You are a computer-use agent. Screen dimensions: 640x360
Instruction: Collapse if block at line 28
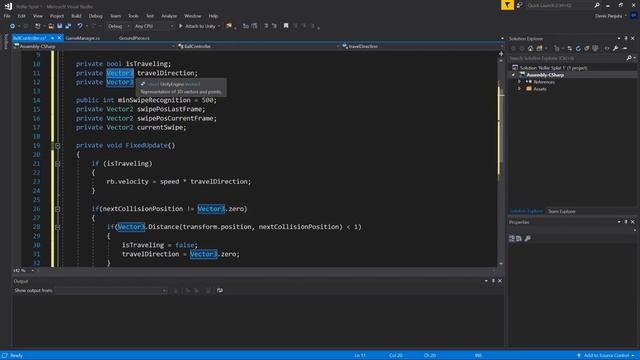tap(58, 227)
